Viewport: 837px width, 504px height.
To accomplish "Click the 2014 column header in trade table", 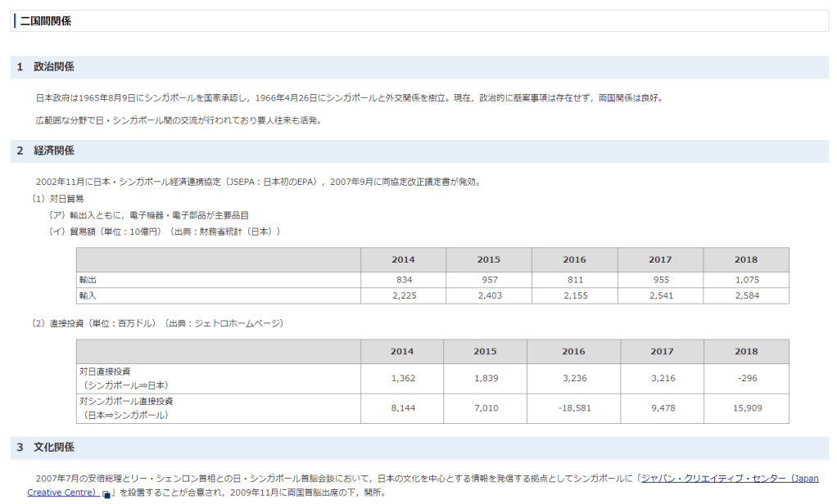I will point(403,259).
